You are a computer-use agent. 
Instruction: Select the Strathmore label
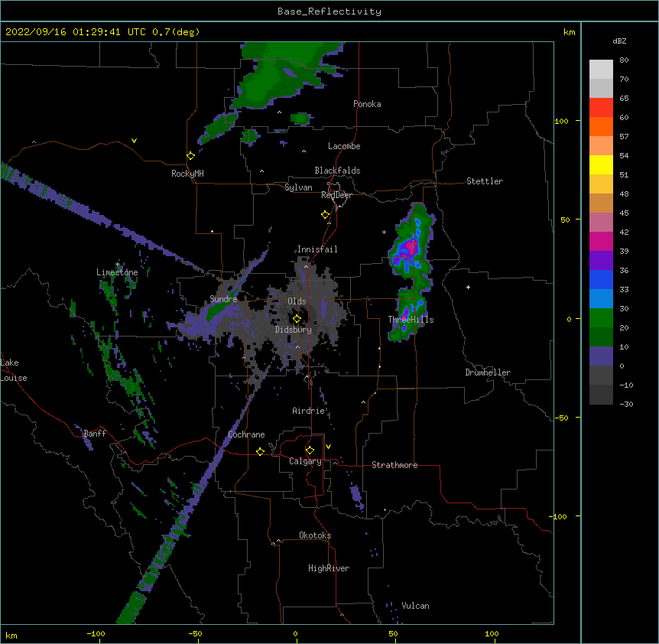tap(394, 465)
